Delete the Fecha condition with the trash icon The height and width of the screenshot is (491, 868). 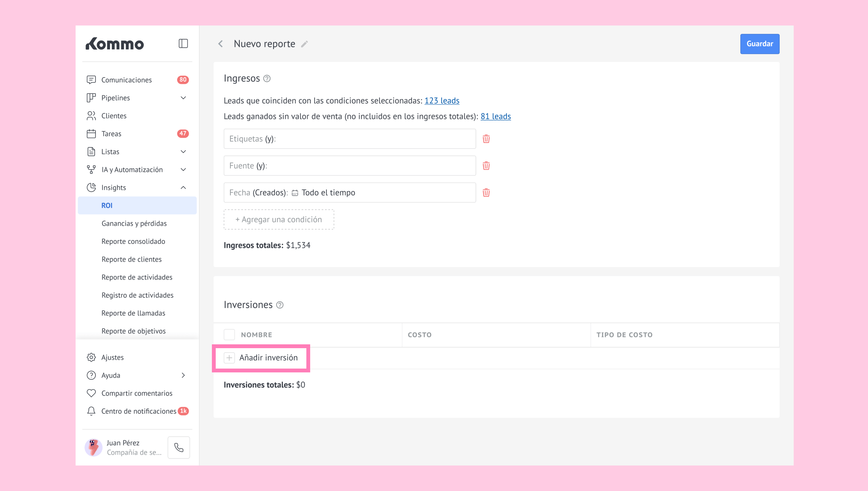coord(486,193)
